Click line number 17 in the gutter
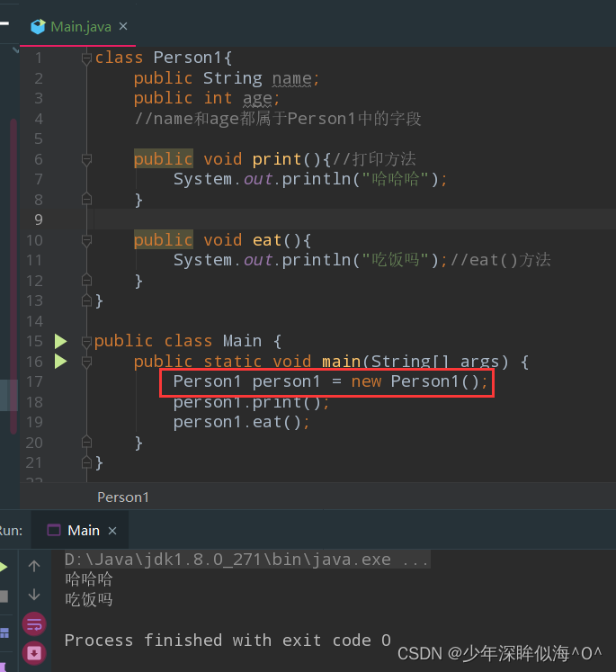 coord(34,381)
